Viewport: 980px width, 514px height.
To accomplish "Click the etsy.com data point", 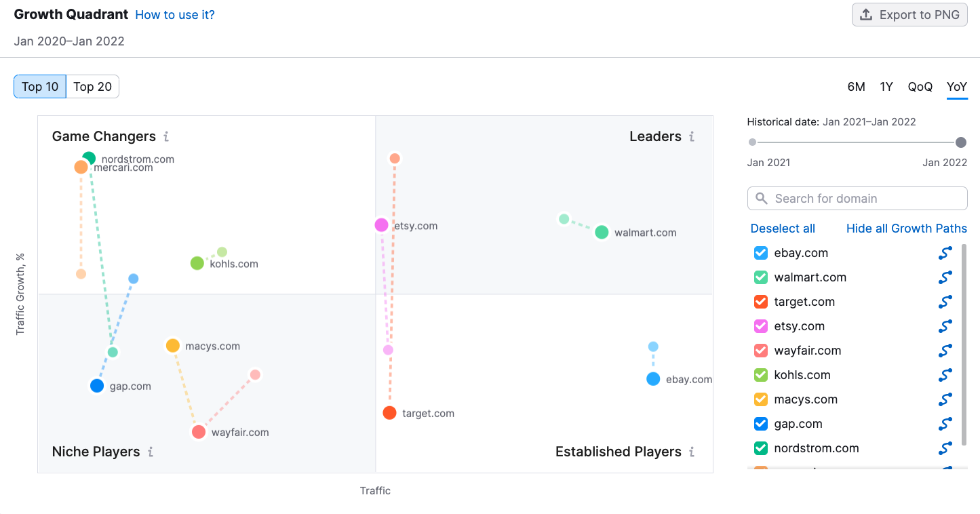I will point(382,225).
